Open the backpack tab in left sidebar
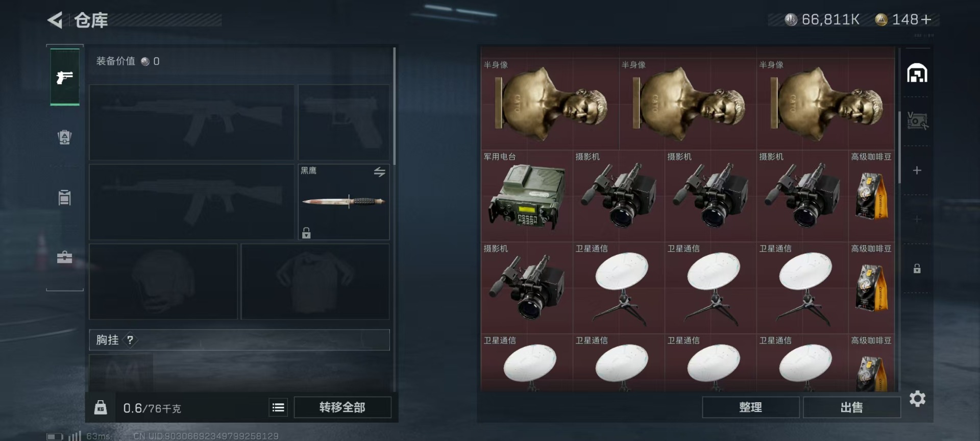The image size is (980, 441). [64, 137]
